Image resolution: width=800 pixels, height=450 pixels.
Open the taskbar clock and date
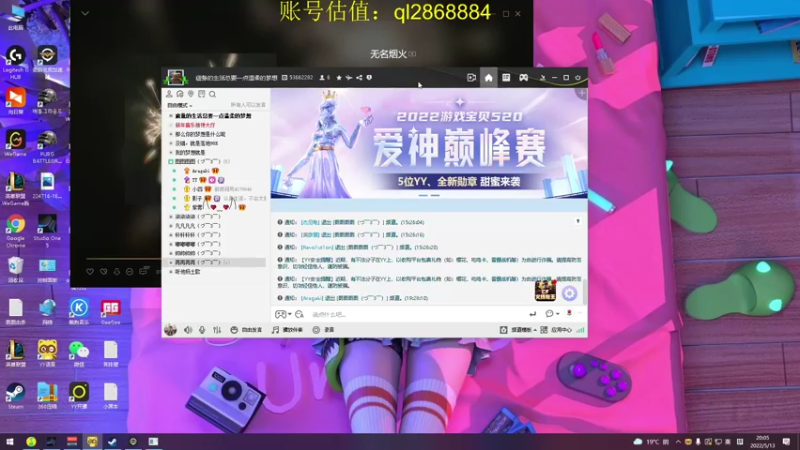pos(762,441)
